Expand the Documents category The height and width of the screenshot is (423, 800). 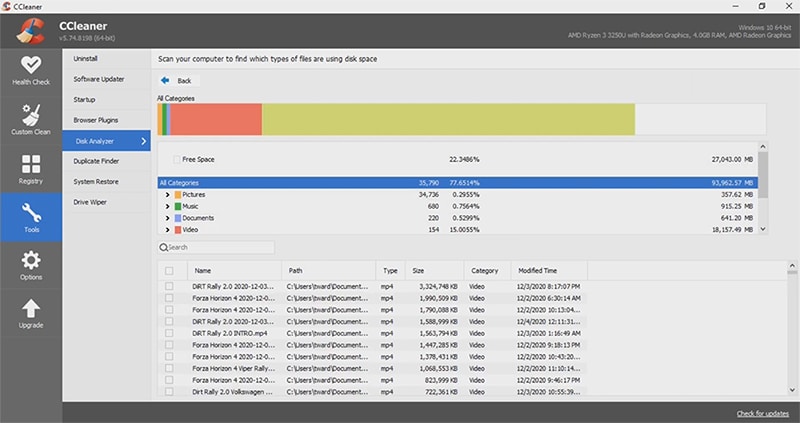(167, 218)
